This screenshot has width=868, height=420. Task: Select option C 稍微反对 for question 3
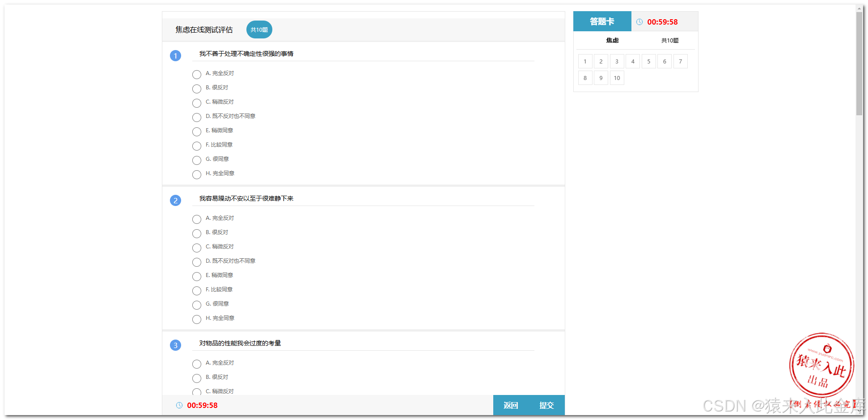coord(197,392)
